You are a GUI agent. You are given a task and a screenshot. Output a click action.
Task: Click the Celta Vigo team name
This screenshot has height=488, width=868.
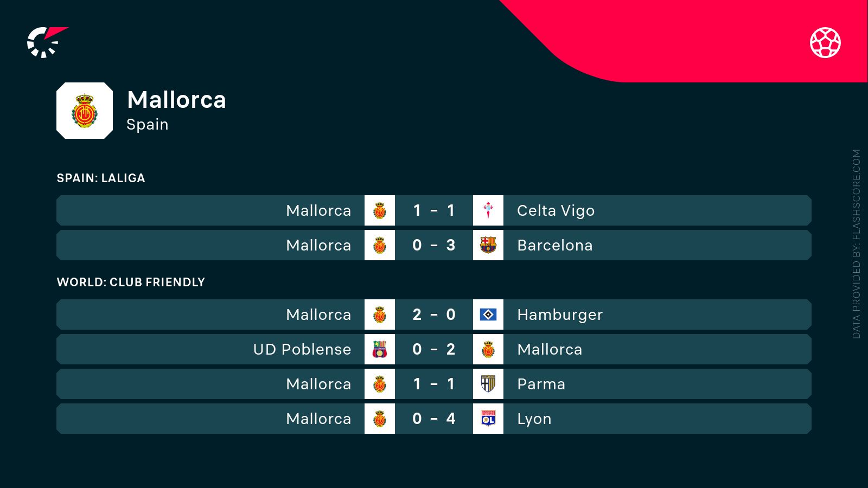coord(556,210)
